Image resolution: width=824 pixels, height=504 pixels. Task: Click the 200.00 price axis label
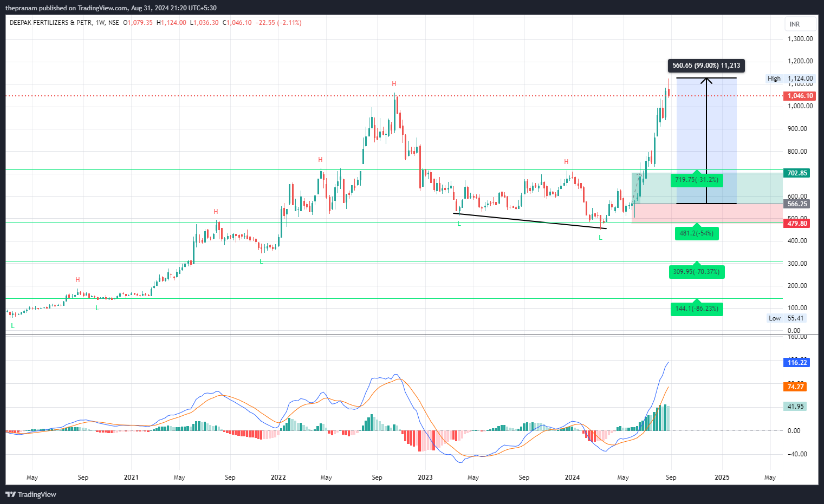coord(797,286)
